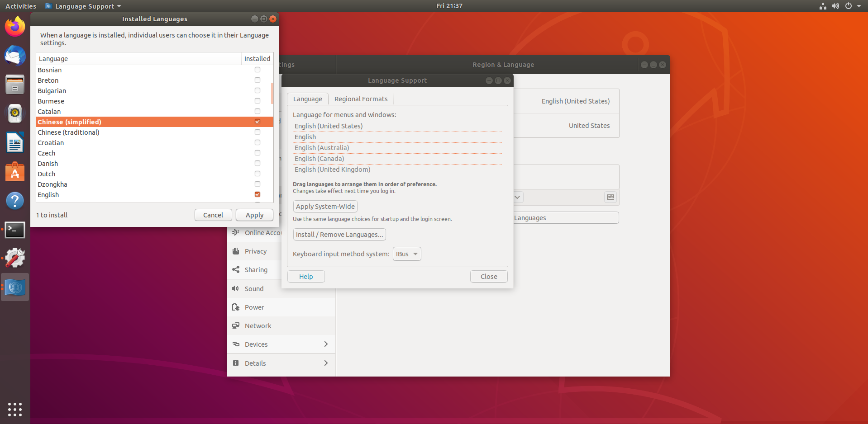This screenshot has height=424, width=868.
Task: Click the volume icon in the top bar
Action: (x=835, y=6)
